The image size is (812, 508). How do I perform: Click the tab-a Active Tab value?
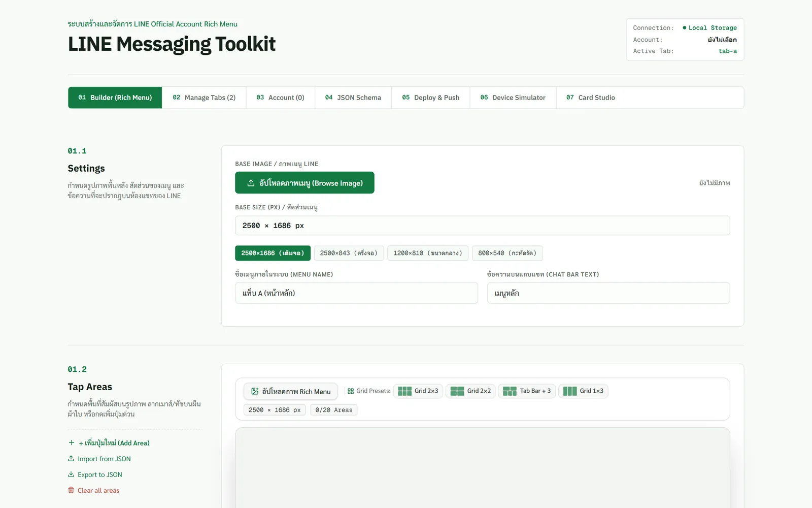pyautogui.click(x=728, y=51)
